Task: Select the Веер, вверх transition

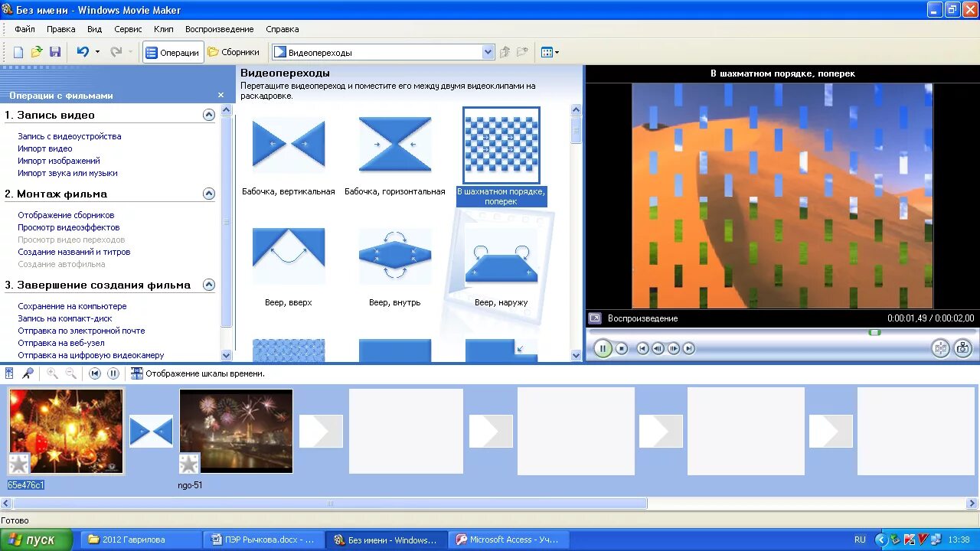Action: point(289,256)
